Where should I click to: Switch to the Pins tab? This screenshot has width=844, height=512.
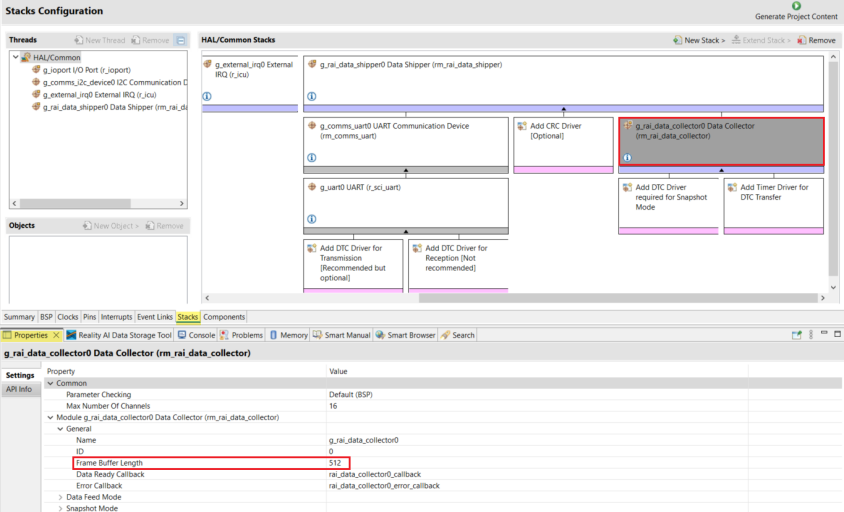click(x=89, y=317)
